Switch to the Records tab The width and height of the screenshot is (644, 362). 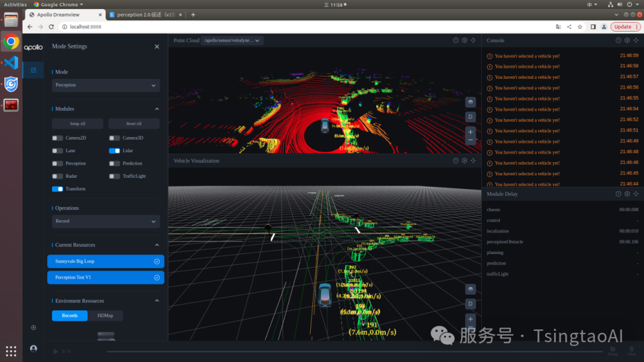(69, 315)
